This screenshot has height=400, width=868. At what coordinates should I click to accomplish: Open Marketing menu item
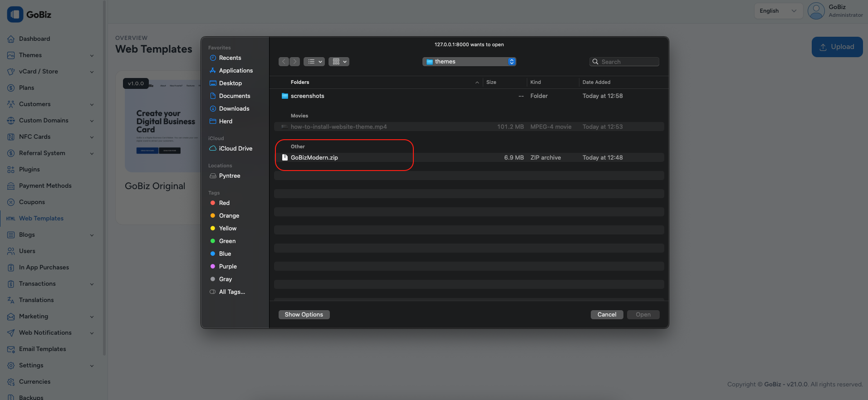tap(34, 317)
